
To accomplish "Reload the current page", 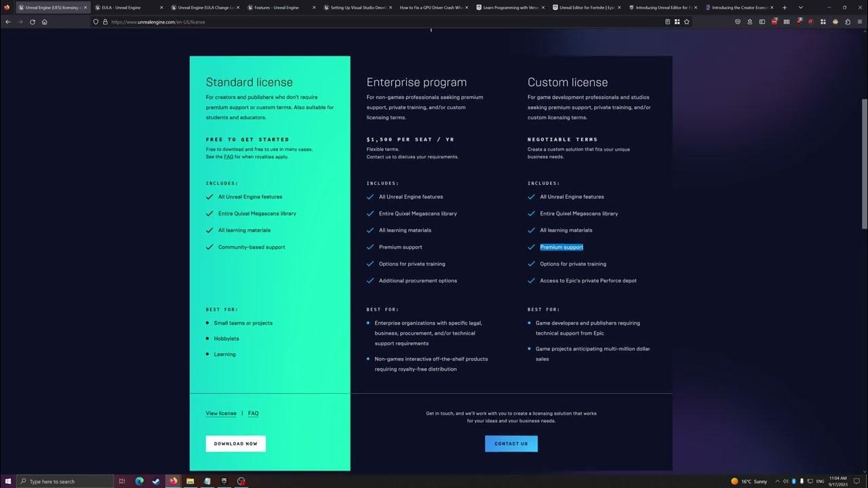I will (x=33, y=22).
